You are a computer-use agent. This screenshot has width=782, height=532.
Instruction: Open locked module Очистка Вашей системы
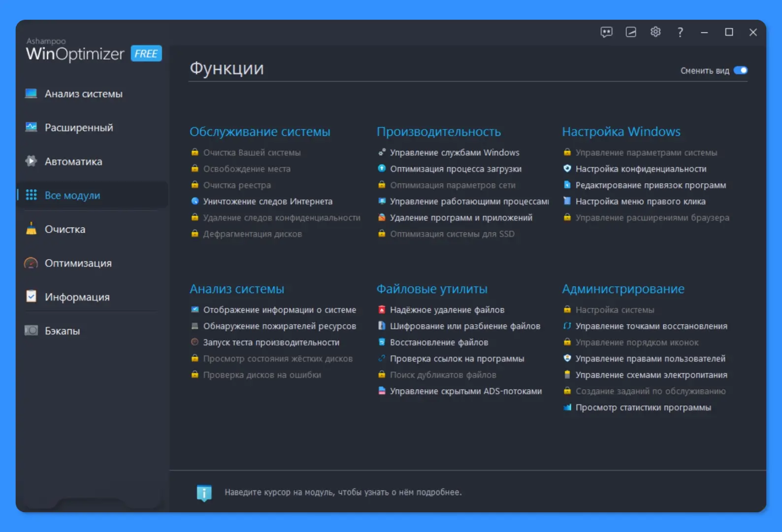(252, 152)
